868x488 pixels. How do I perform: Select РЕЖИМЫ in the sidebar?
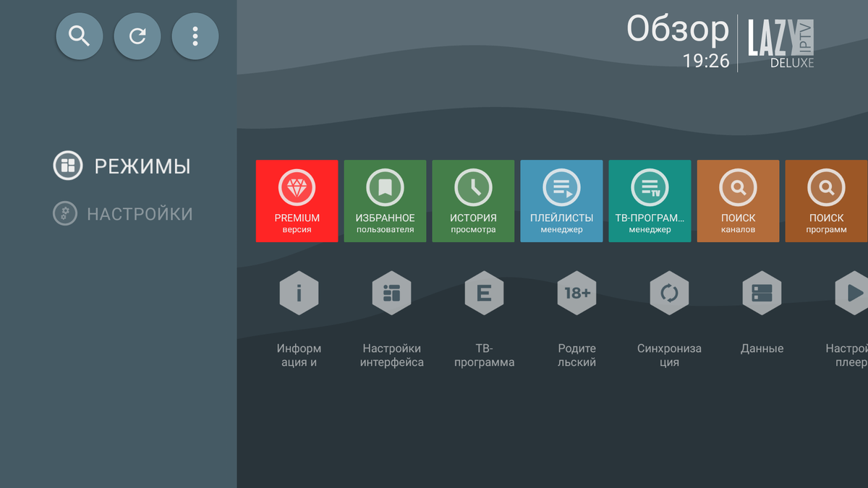pos(122,166)
